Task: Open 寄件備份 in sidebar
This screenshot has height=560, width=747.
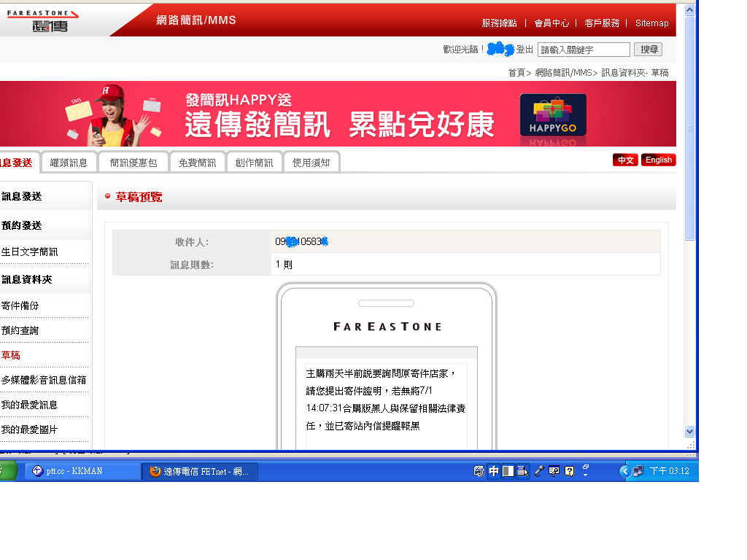Action: click(20, 306)
